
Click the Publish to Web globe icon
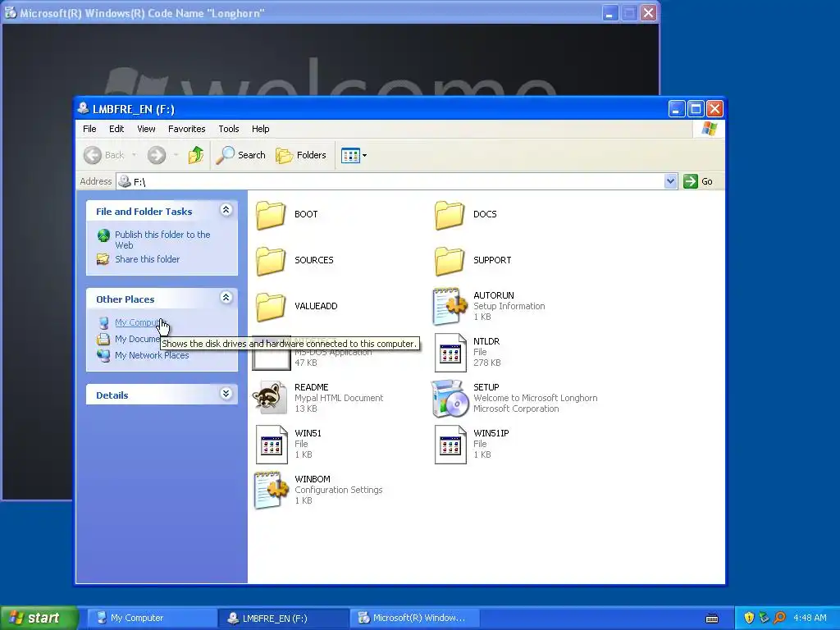pos(103,235)
